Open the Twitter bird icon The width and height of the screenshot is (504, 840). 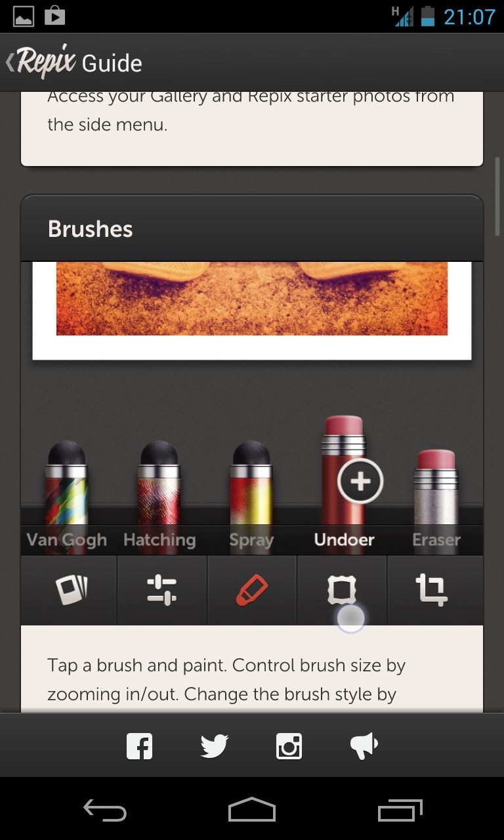point(214,746)
